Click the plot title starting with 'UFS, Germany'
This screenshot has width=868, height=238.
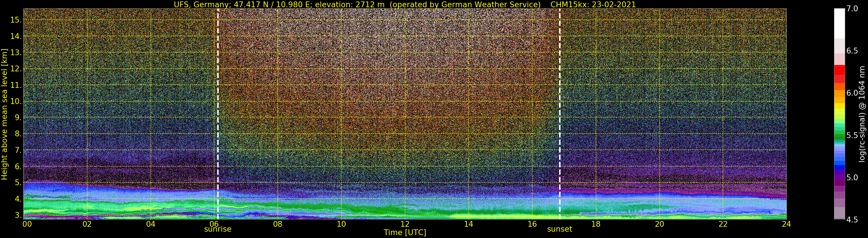tap(405, 4)
